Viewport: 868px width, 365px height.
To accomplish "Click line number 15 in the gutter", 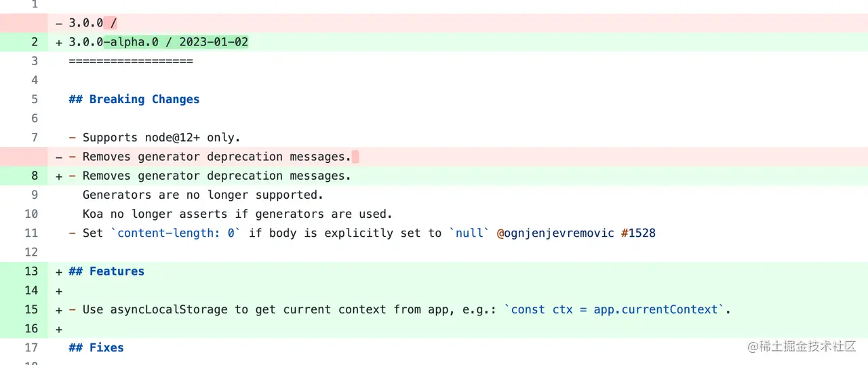I will pos(31,309).
